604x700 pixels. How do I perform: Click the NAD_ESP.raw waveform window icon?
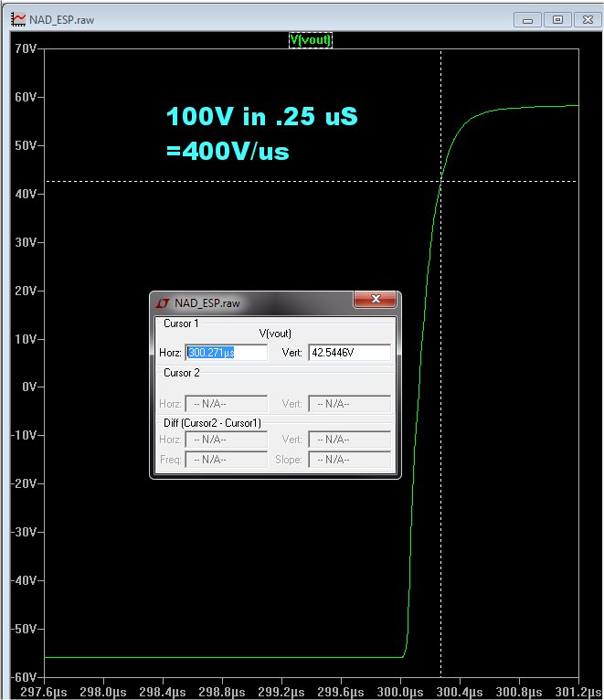pos(18,19)
